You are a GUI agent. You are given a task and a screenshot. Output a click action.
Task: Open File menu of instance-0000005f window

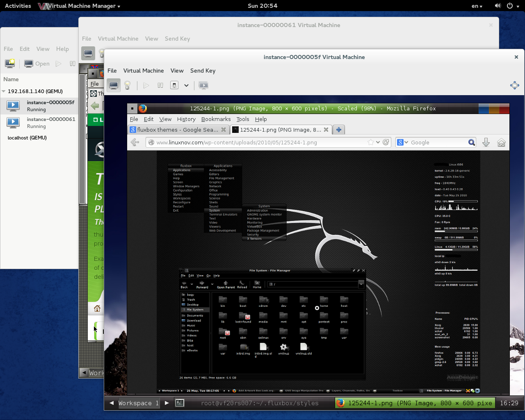[112, 71]
